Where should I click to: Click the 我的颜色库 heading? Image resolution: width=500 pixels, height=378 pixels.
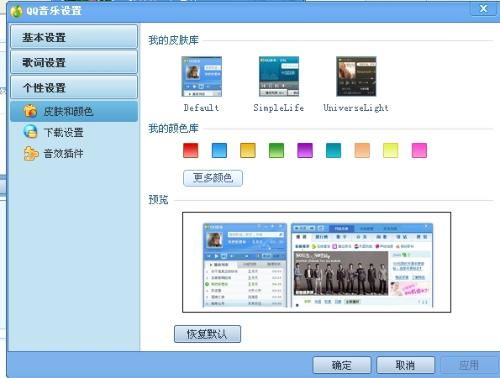click(x=173, y=128)
